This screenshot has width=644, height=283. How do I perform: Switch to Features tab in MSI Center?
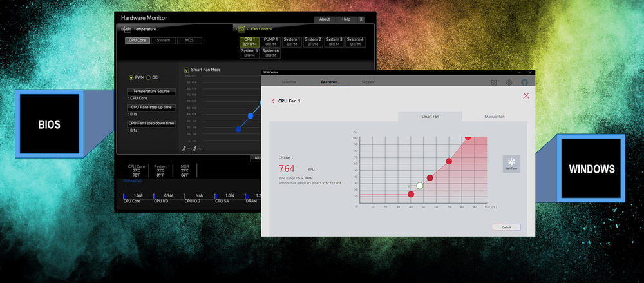coord(329,82)
